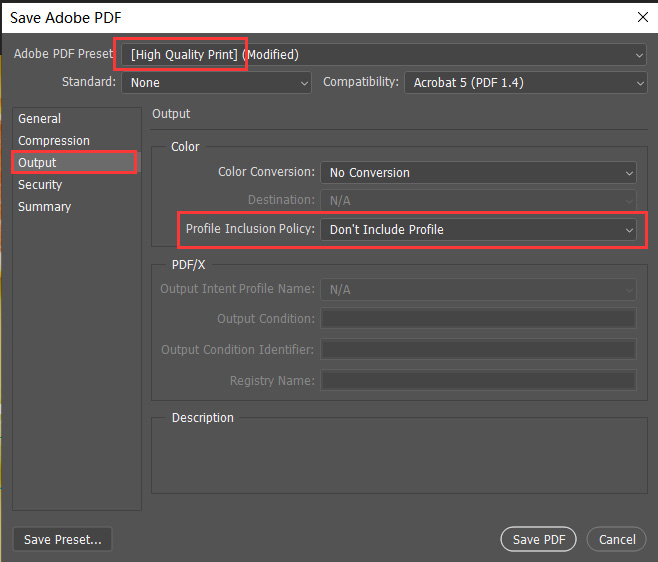This screenshot has width=658, height=562.
Task: Click the disabled Destination dropdown
Action: tap(478, 201)
